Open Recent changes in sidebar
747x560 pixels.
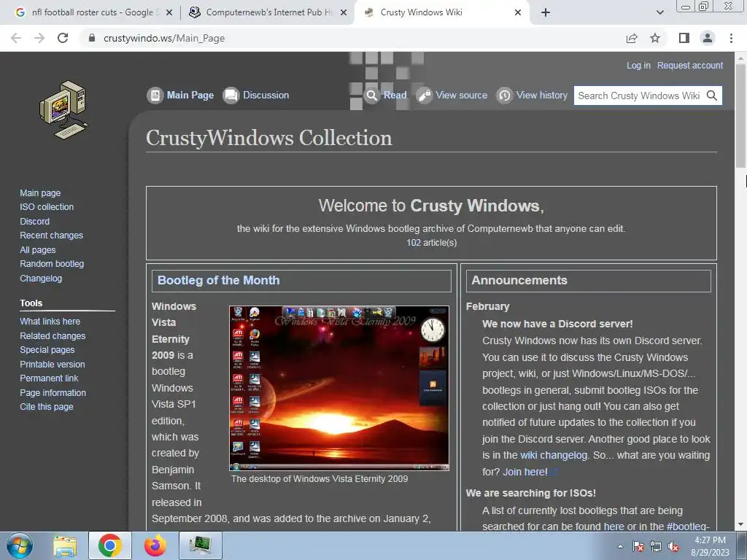(52, 236)
